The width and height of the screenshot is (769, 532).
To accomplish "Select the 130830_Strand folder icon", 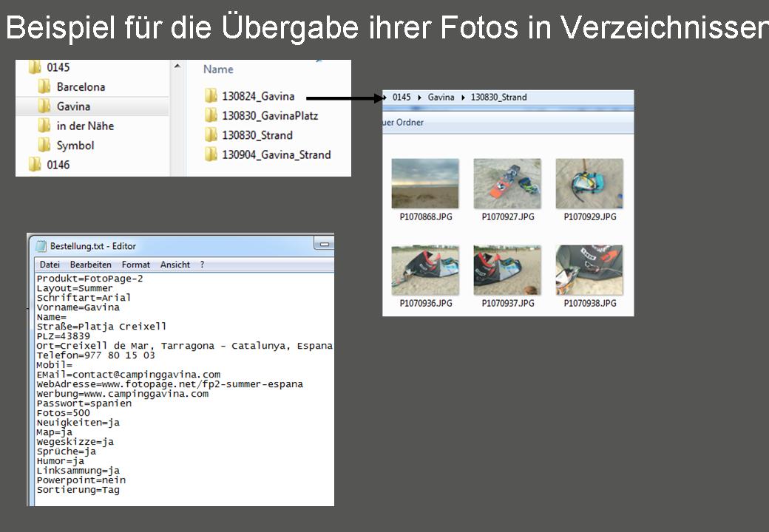I will coord(211,135).
